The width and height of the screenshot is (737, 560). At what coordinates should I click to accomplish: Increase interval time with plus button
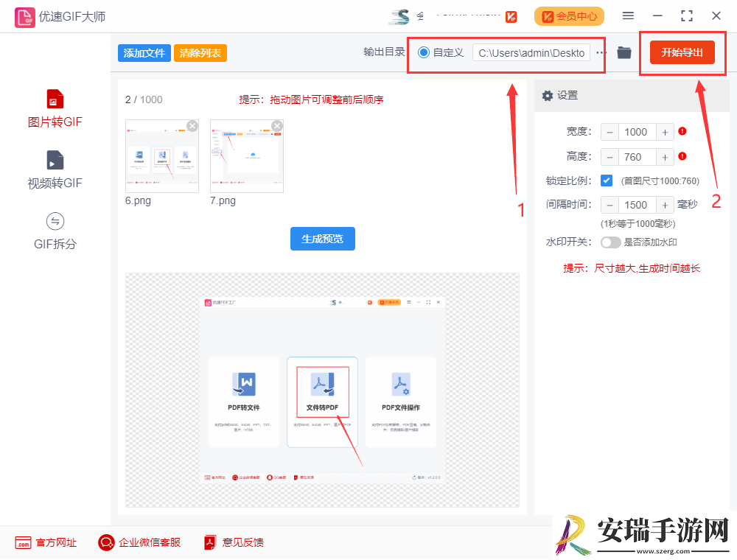click(665, 205)
